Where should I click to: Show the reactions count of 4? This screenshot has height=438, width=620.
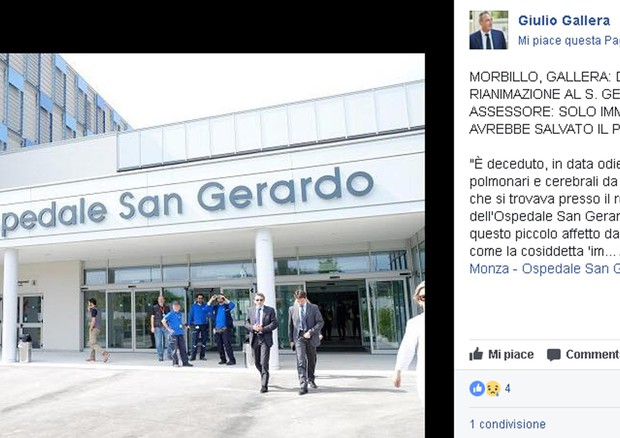(x=507, y=389)
